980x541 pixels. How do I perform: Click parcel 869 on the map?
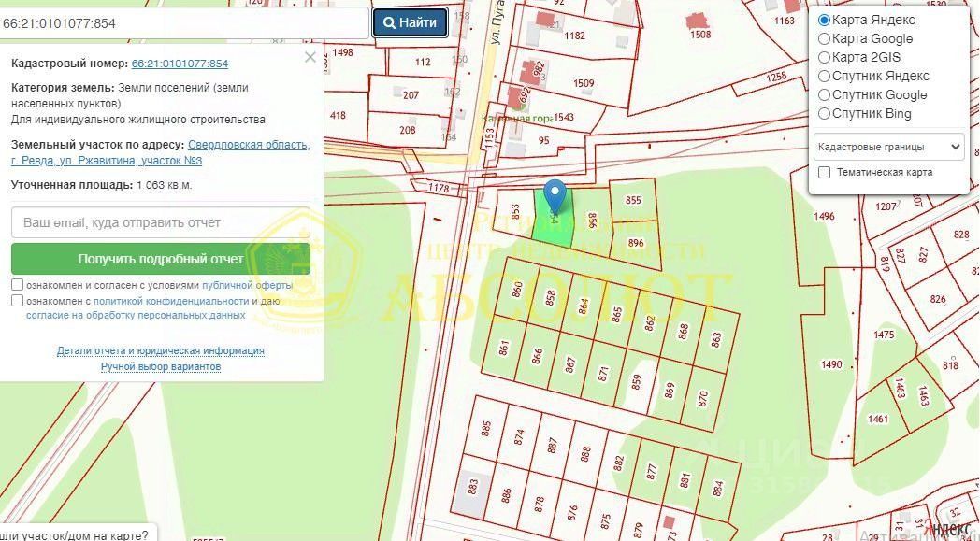[x=670, y=391]
